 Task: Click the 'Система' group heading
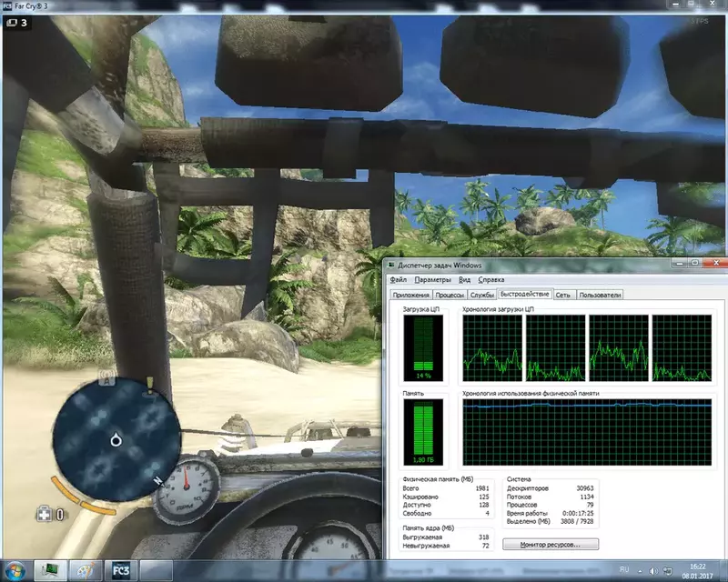tap(519, 479)
